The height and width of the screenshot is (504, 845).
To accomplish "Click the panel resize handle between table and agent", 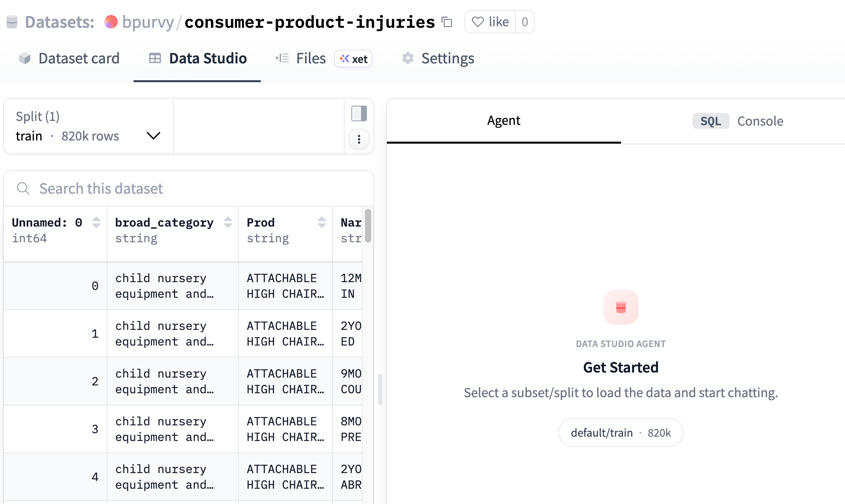I will pyautogui.click(x=380, y=389).
